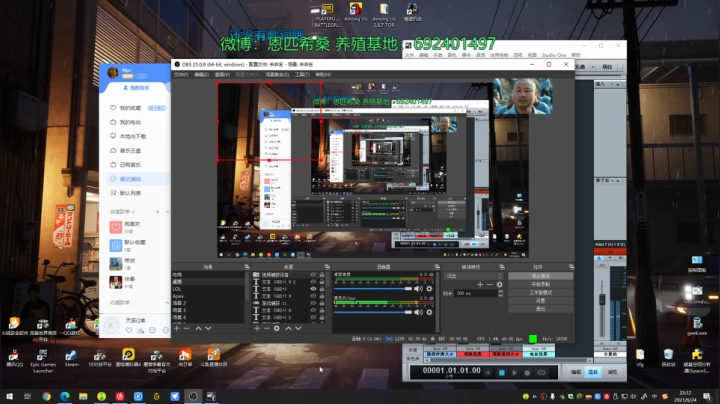The width and height of the screenshot is (720, 404).
Task: Toggle visibility of 文本 (GDI+) 2 source
Action: coord(313,317)
